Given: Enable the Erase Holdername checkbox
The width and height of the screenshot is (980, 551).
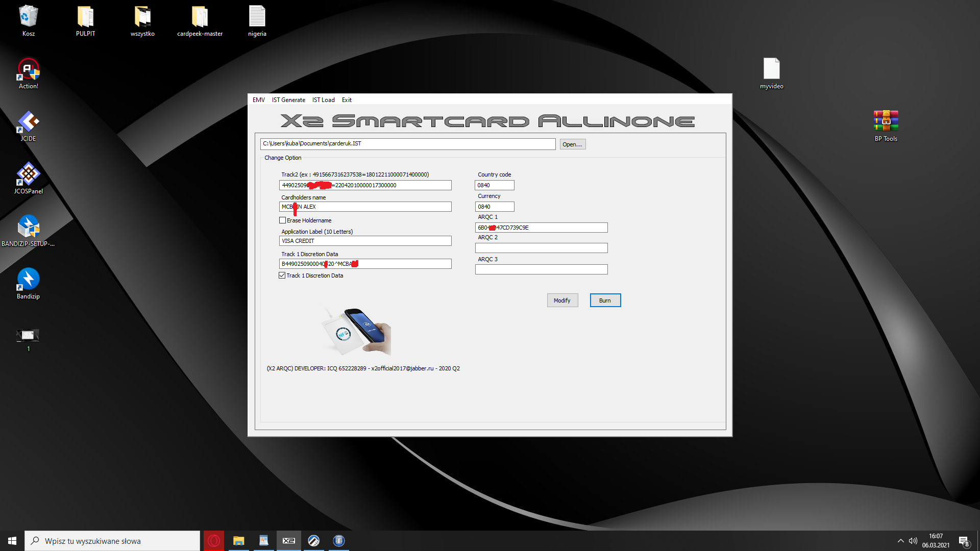Looking at the screenshot, I should coord(282,220).
